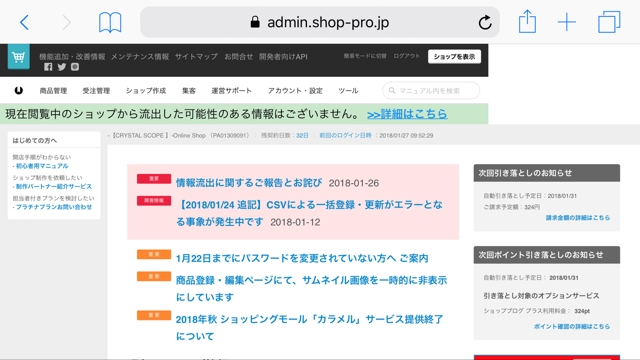Open the 詳細はこちら link in green banner
Screen dimensions: 640x360
[407, 114]
